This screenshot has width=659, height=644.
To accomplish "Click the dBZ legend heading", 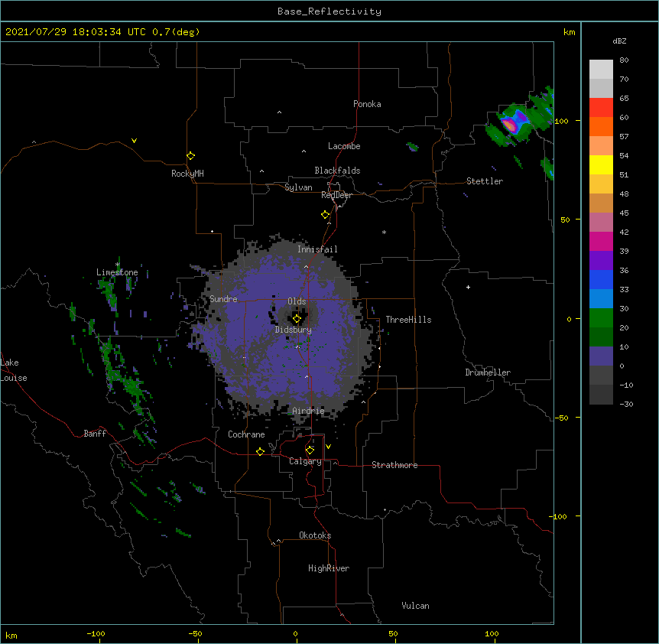I will coord(619,41).
